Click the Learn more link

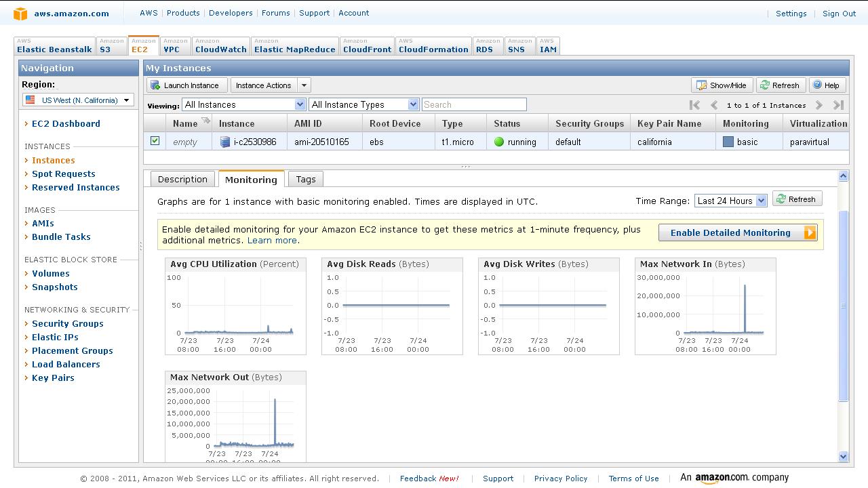(272, 241)
